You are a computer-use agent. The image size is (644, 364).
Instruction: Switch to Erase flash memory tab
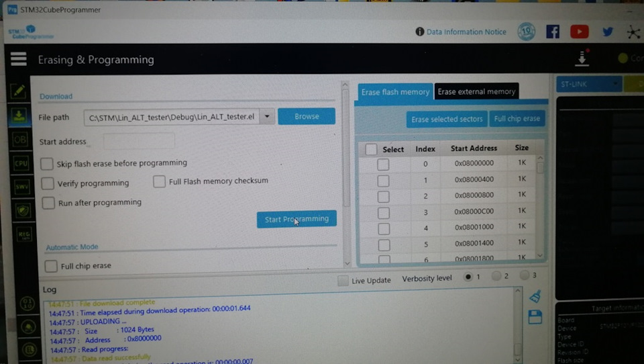point(395,92)
